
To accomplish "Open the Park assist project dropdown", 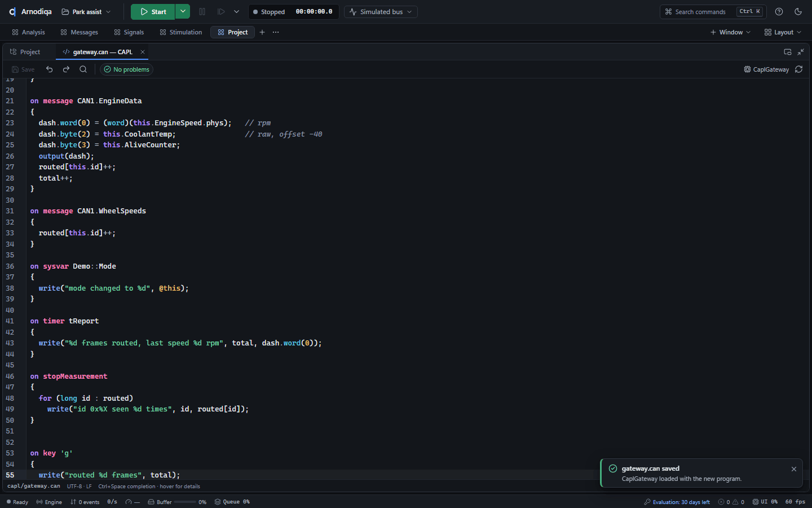I will point(86,12).
